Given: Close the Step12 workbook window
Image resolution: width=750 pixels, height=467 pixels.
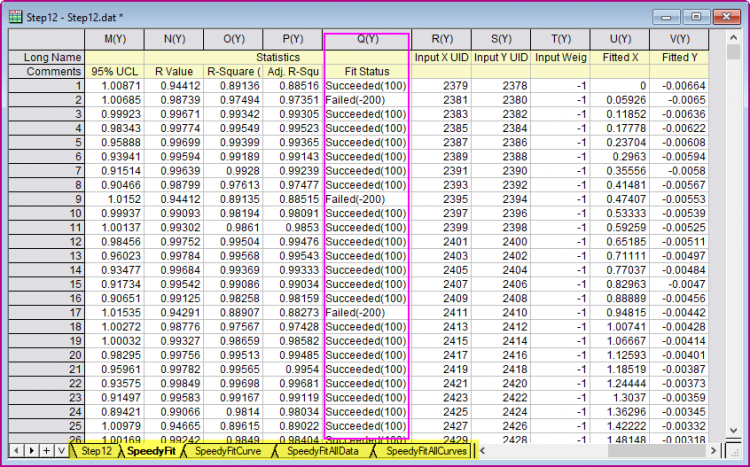Looking at the screenshot, I should 720,16.
